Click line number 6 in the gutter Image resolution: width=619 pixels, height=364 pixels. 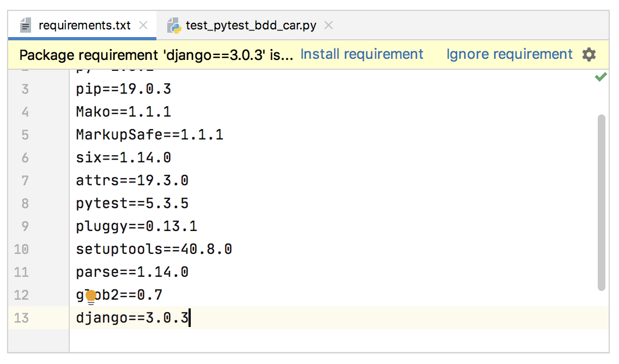pos(25,158)
